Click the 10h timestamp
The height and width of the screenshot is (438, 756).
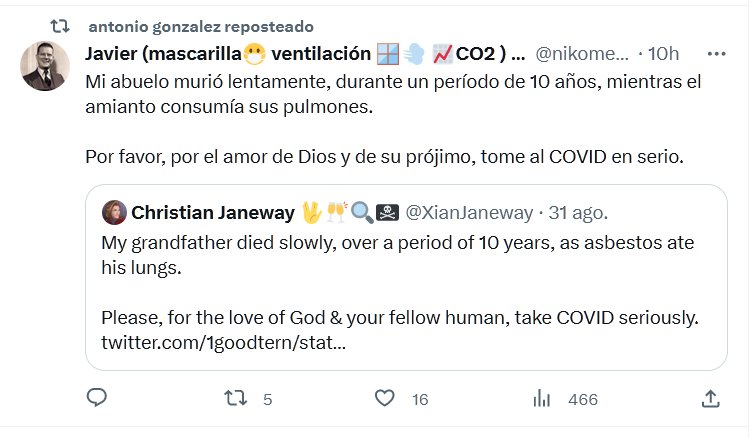[664, 53]
